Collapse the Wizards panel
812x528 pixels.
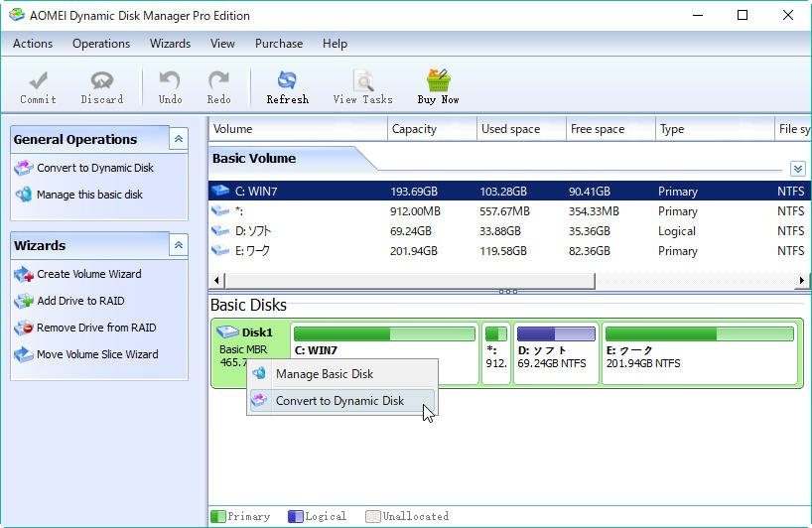[x=178, y=245]
